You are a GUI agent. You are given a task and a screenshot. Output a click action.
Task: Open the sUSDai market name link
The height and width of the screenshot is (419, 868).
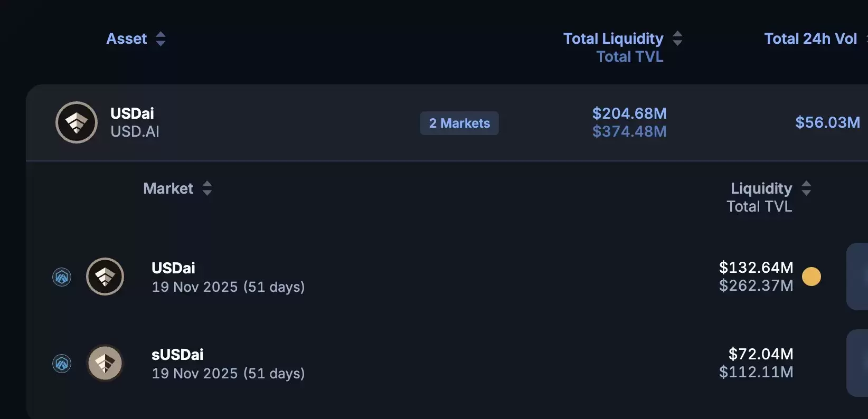[177, 355]
